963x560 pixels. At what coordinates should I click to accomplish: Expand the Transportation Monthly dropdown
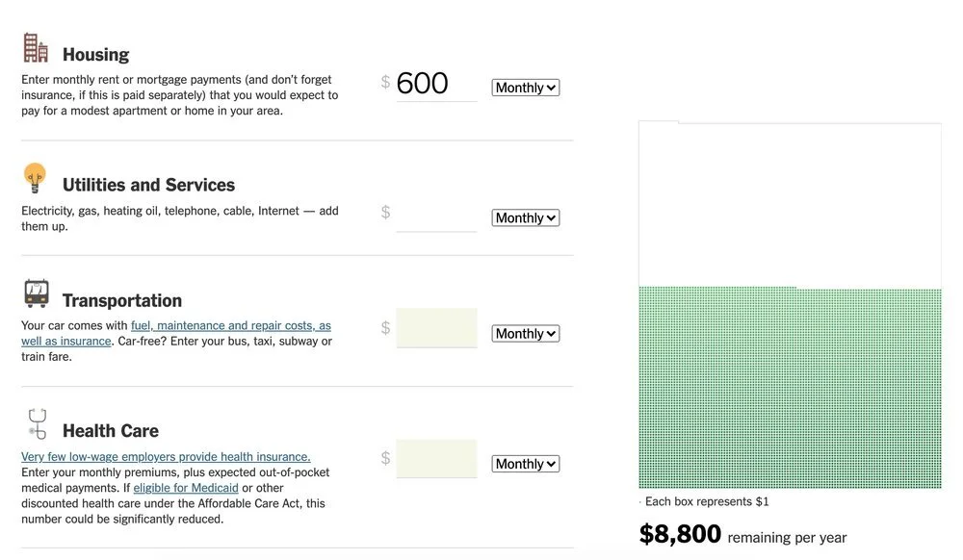click(x=525, y=334)
